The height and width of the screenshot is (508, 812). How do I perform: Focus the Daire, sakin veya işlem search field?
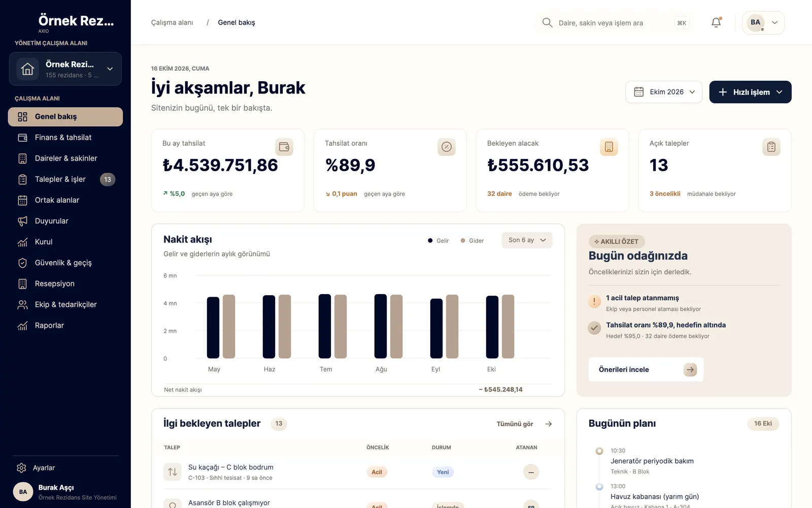click(x=616, y=23)
